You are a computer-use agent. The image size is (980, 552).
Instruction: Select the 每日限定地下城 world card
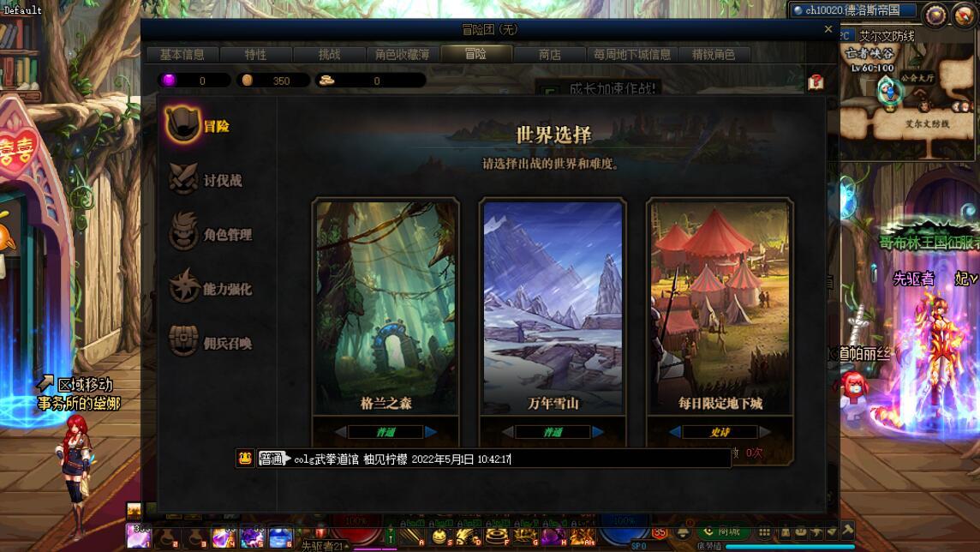pyautogui.click(x=720, y=306)
